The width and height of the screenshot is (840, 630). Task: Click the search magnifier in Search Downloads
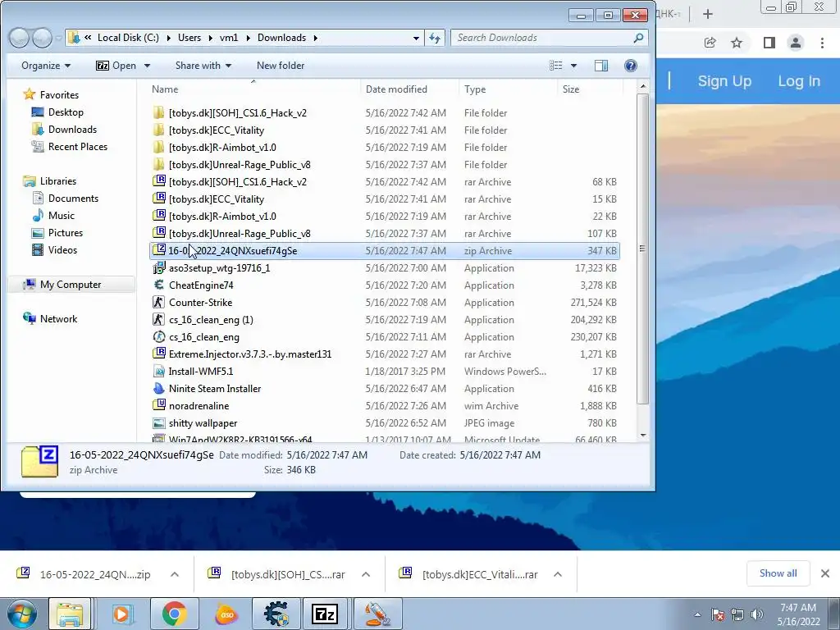638,38
